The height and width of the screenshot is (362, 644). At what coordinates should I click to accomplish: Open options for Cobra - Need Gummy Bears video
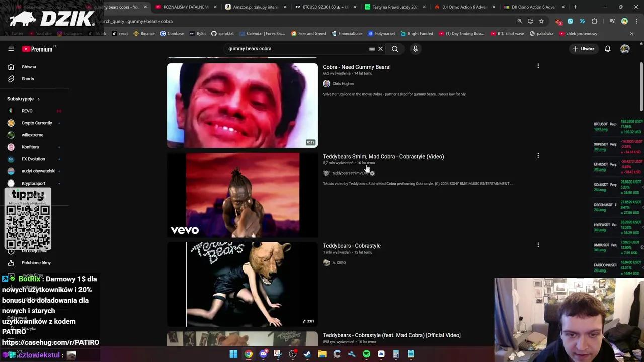click(538, 66)
